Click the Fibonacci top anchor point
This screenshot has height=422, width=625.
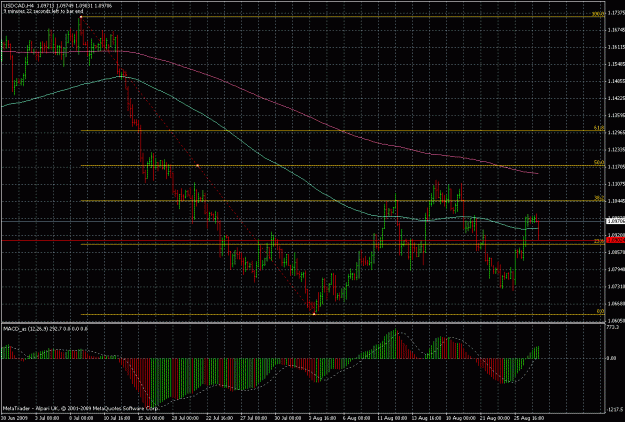(81, 17)
